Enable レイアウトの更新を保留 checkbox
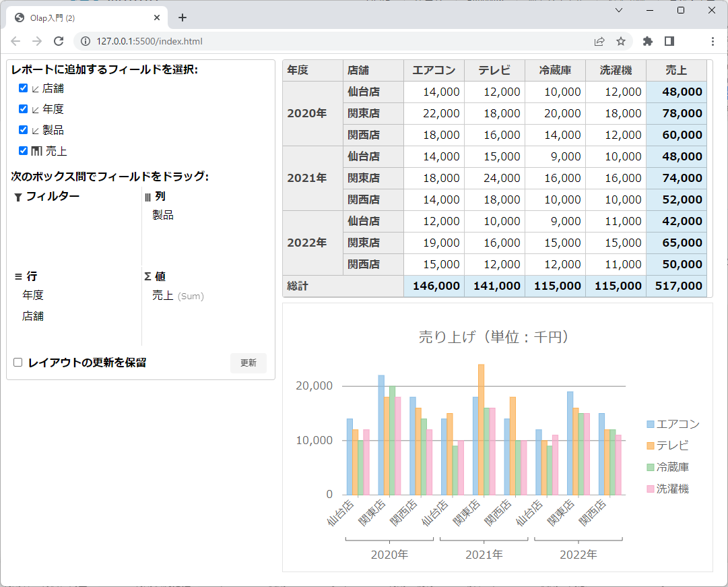The height and width of the screenshot is (587, 728). [x=18, y=363]
